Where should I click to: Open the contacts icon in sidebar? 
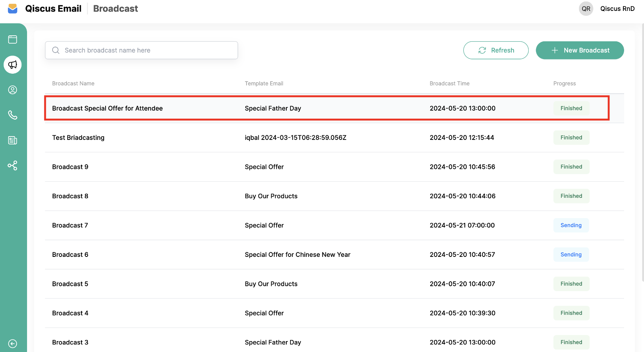coord(13,90)
